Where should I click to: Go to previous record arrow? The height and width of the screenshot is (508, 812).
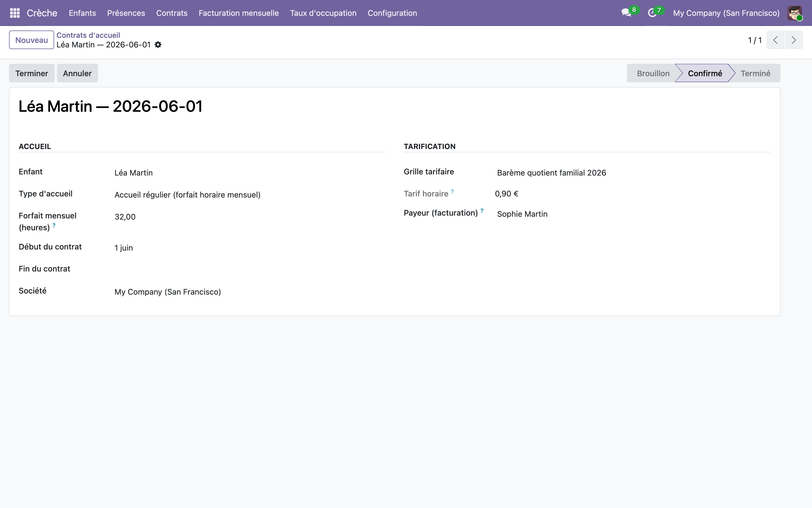tap(775, 40)
